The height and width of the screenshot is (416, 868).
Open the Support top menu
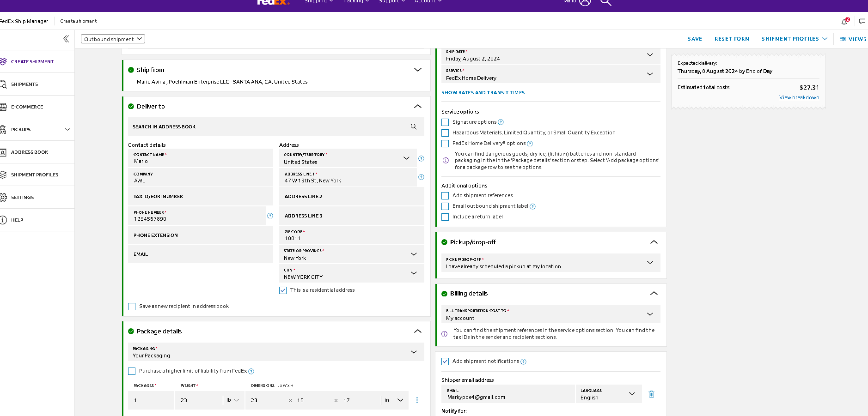click(392, 1)
